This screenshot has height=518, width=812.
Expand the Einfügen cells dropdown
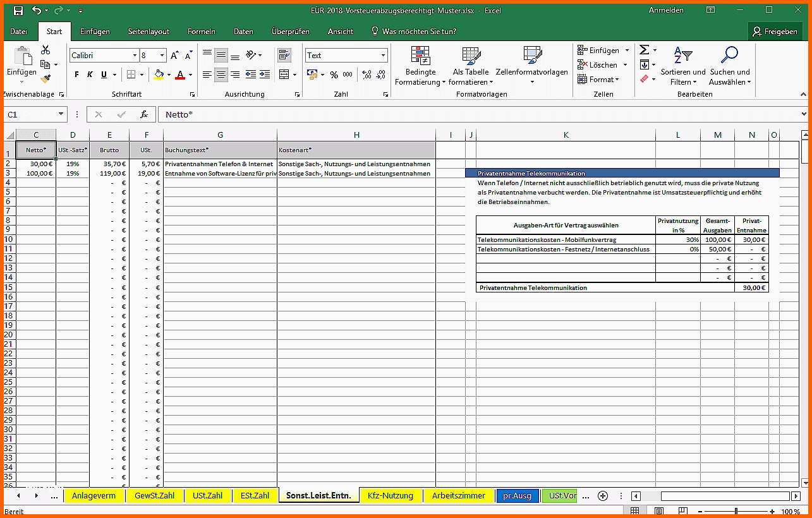pos(627,51)
